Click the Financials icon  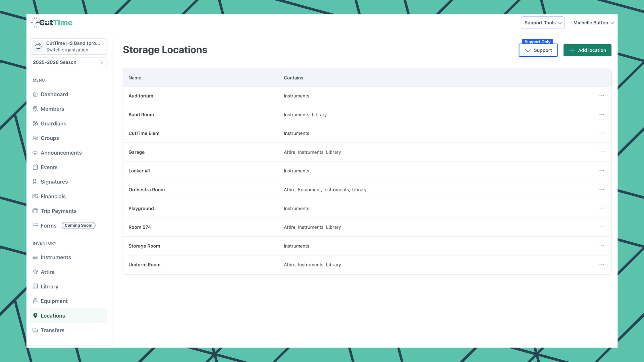(x=35, y=196)
